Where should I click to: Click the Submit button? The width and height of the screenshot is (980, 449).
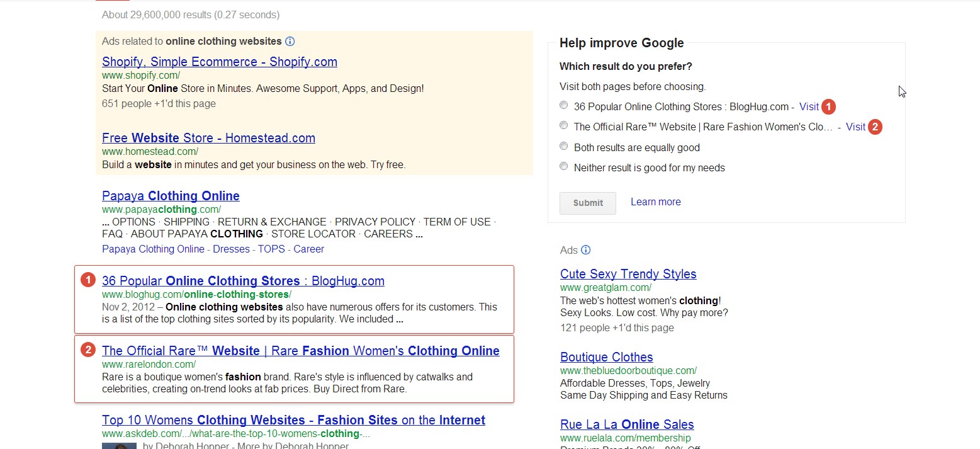[x=588, y=203]
